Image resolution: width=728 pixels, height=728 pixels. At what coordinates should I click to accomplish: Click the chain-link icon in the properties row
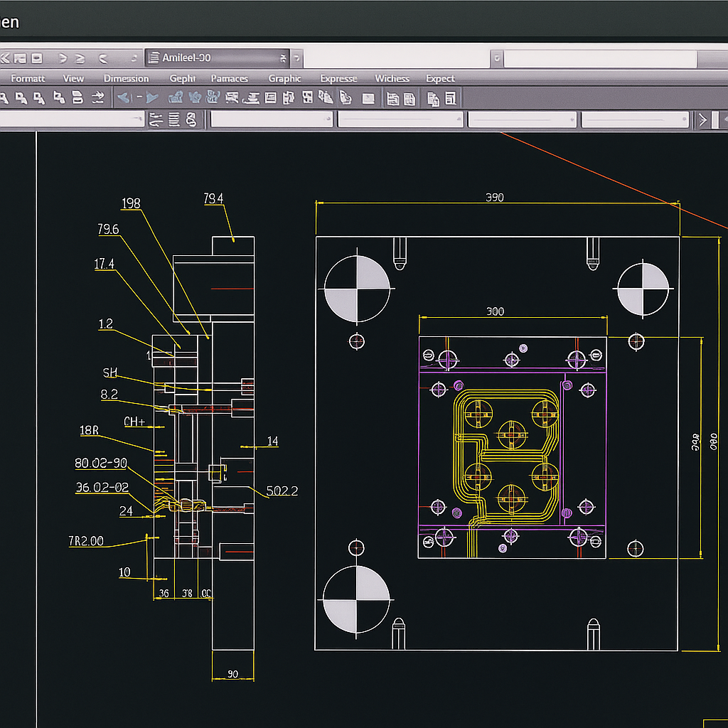tap(191, 119)
